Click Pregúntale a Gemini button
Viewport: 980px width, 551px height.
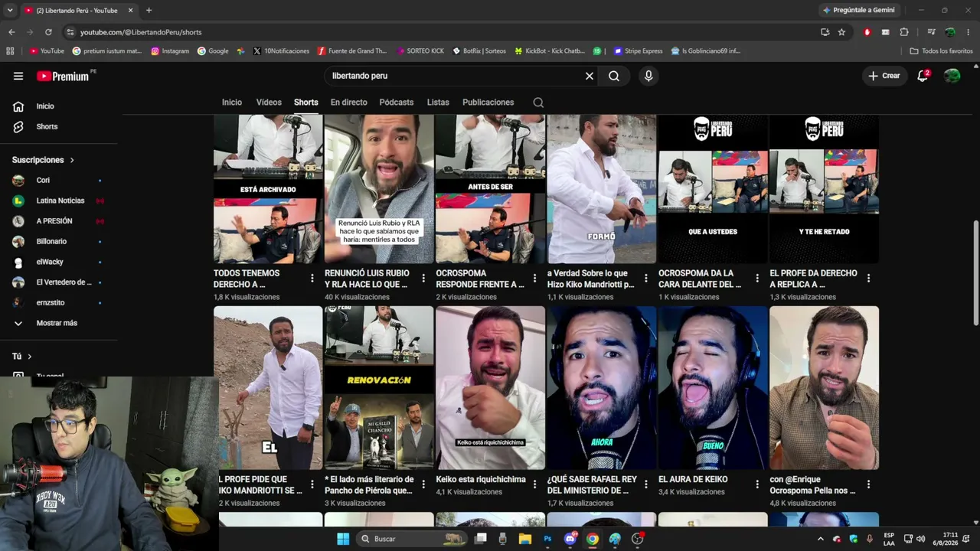click(858, 10)
